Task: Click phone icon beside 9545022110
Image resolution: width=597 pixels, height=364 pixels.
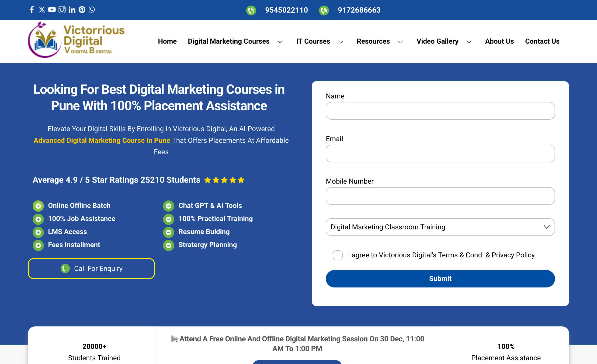Action: point(251,10)
